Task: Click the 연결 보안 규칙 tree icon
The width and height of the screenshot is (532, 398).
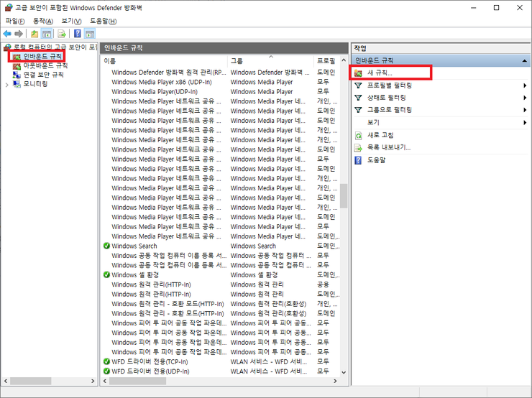Action: point(17,74)
